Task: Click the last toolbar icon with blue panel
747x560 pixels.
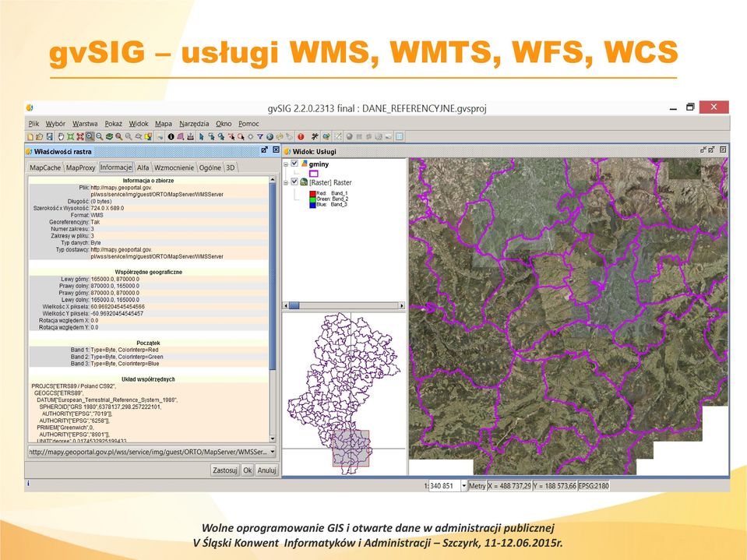Action: tap(400, 136)
